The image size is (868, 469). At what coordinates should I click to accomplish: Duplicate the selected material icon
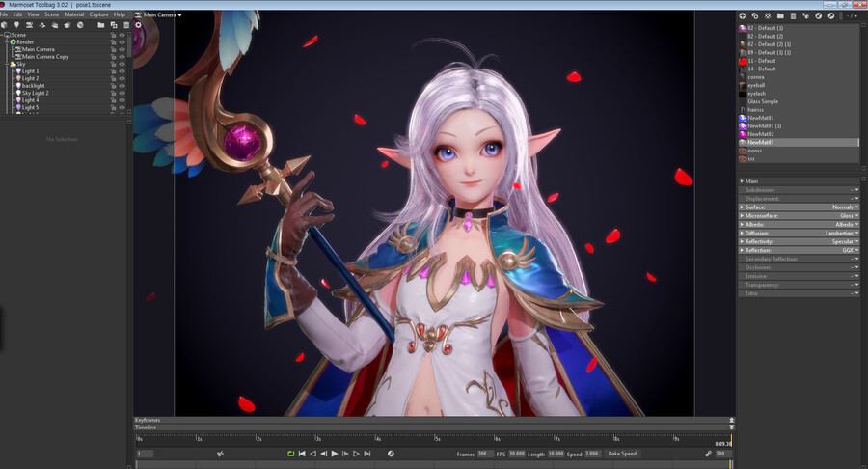point(755,16)
